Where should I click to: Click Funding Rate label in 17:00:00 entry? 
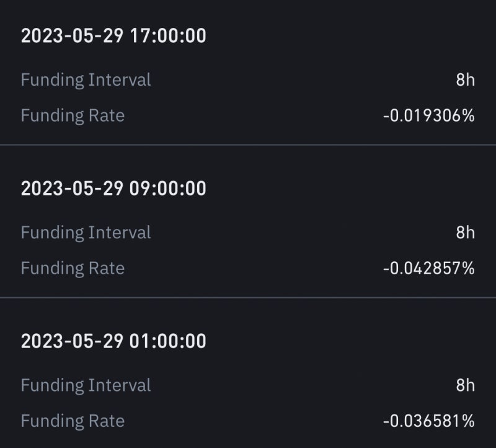point(73,115)
